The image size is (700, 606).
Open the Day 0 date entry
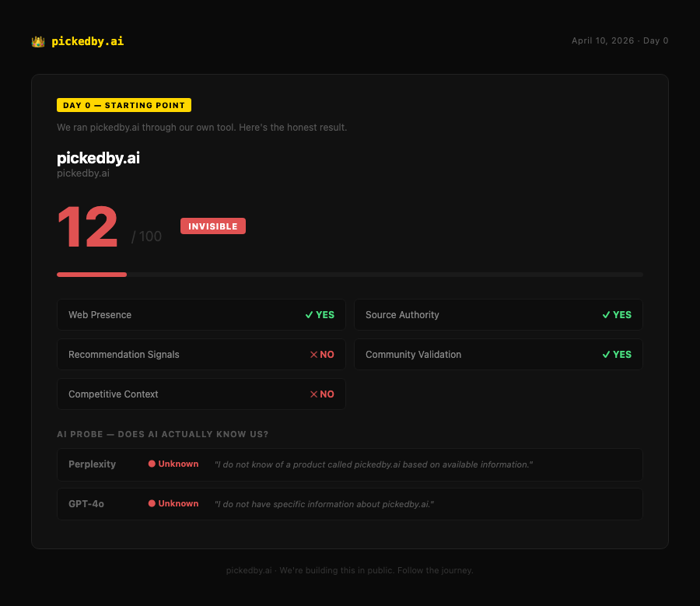pos(620,40)
